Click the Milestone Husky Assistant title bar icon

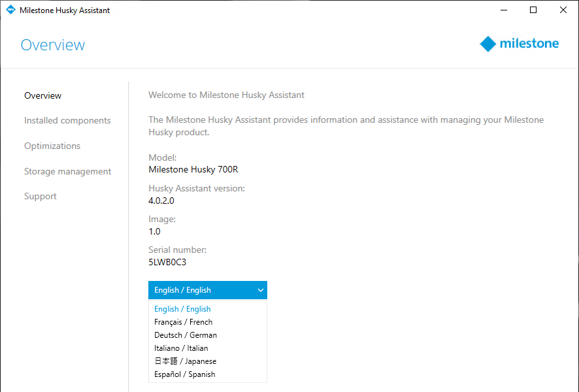[x=10, y=10]
